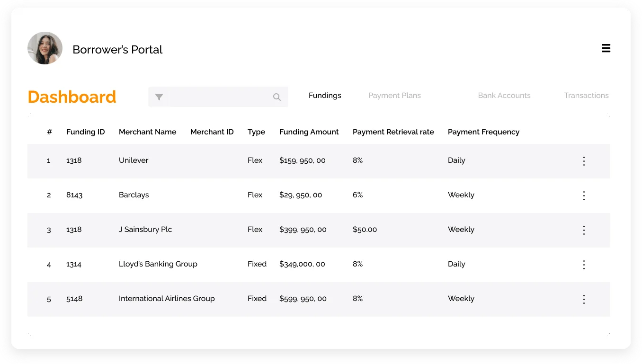Screen dimensions: 642x364
Task: Click the Payment Frequency column header
Action: pos(483,132)
